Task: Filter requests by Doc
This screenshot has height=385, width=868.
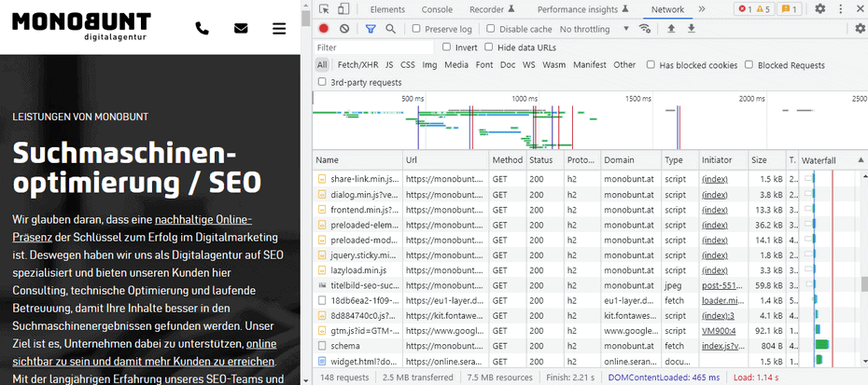Action: click(x=508, y=64)
